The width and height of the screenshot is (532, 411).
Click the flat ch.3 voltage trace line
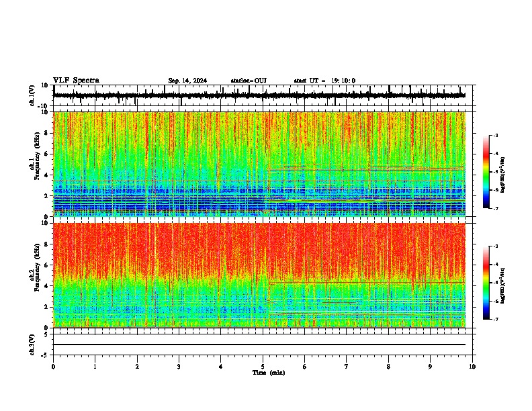[259, 345]
